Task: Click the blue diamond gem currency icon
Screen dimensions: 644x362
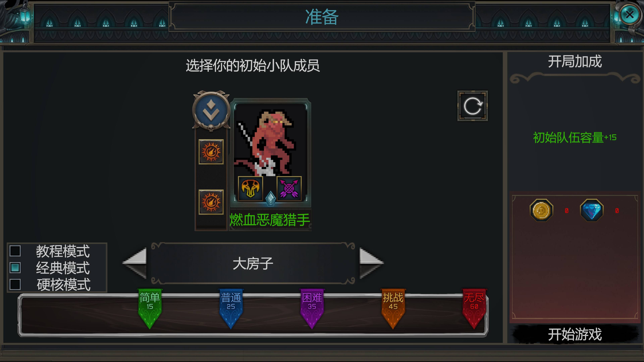Action: pos(592,210)
